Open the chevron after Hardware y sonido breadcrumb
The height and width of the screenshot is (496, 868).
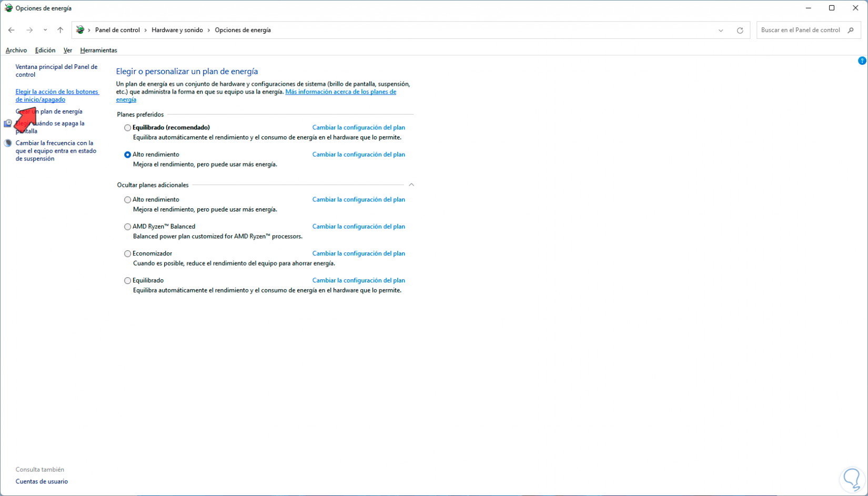point(209,30)
